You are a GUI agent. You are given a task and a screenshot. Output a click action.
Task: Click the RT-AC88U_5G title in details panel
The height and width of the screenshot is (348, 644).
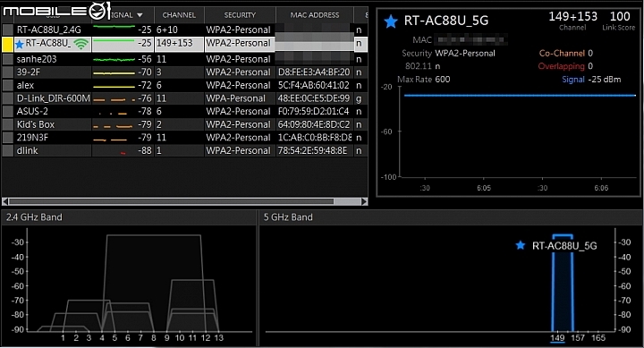tap(446, 21)
